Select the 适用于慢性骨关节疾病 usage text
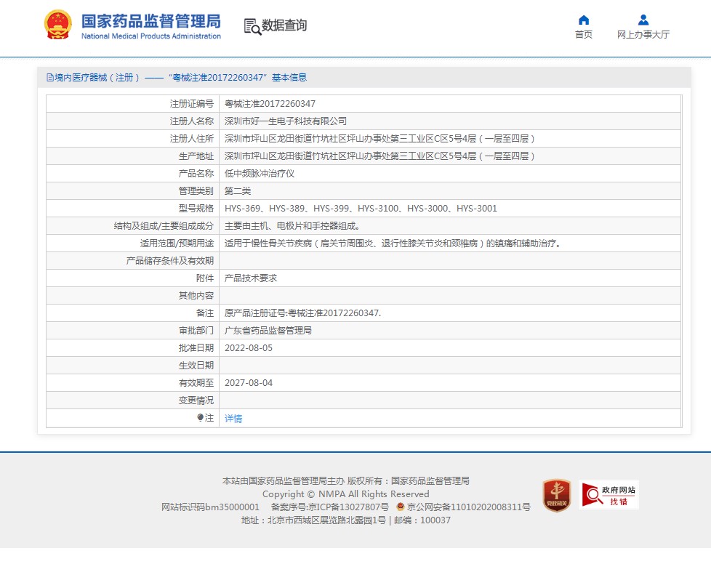This screenshot has height=588, width=711. click(393, 243)
